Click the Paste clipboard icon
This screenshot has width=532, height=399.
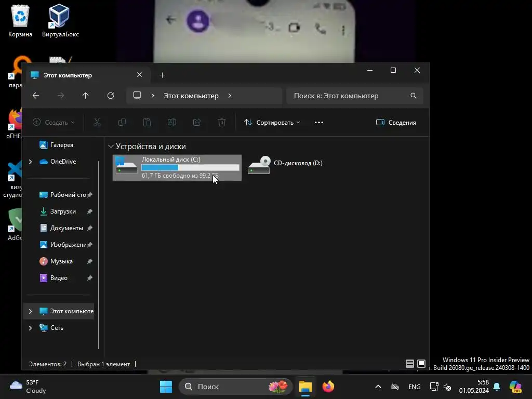point(147,123)
